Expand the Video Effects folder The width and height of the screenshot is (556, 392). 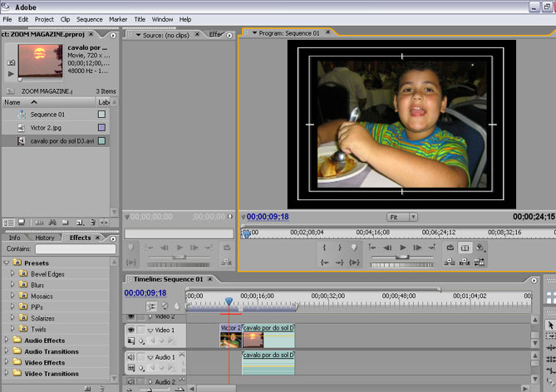[7, 362]
